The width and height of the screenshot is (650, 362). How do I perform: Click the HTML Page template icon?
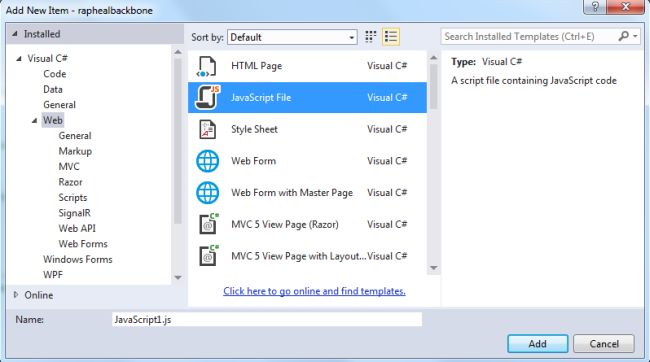(x=207, y=66)
